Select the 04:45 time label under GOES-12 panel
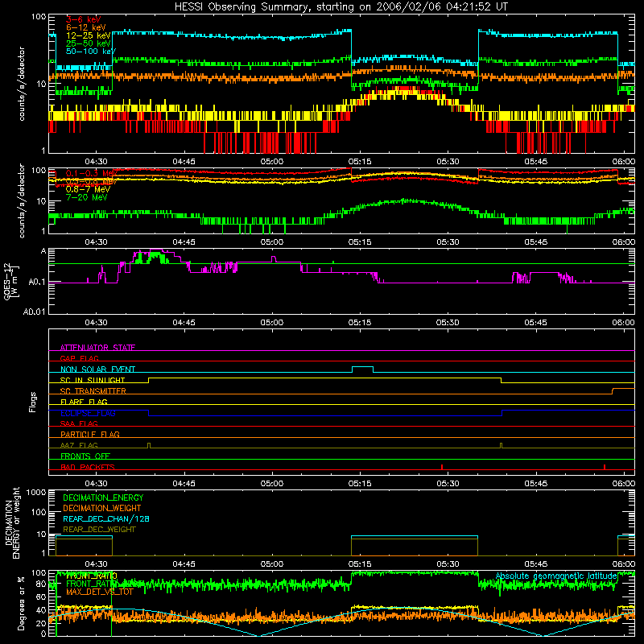 [184, 323]
